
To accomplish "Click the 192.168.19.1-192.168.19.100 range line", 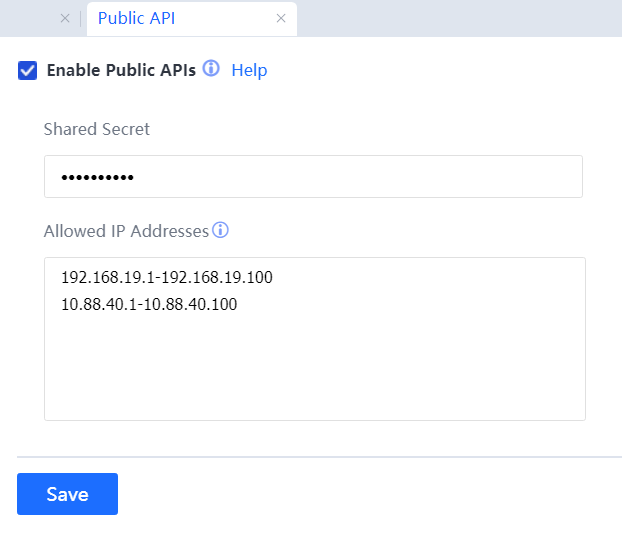I will click(166, 277).
